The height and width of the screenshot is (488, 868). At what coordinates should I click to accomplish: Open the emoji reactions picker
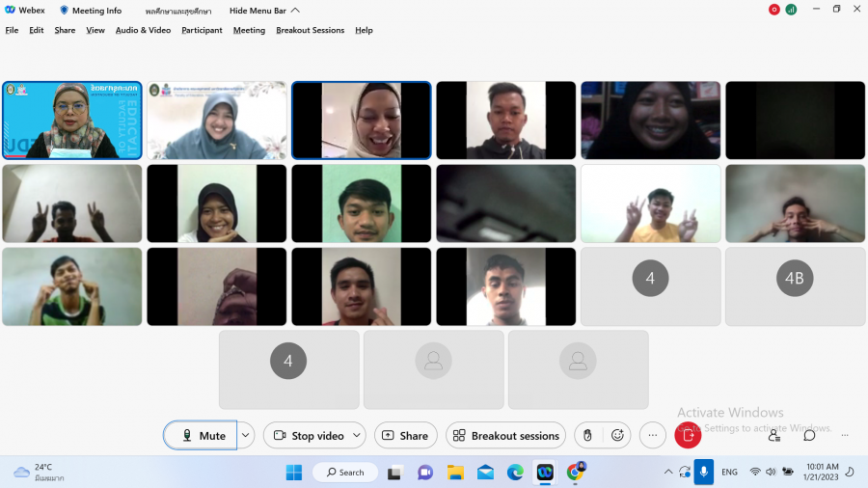click(x=618, y=436)
